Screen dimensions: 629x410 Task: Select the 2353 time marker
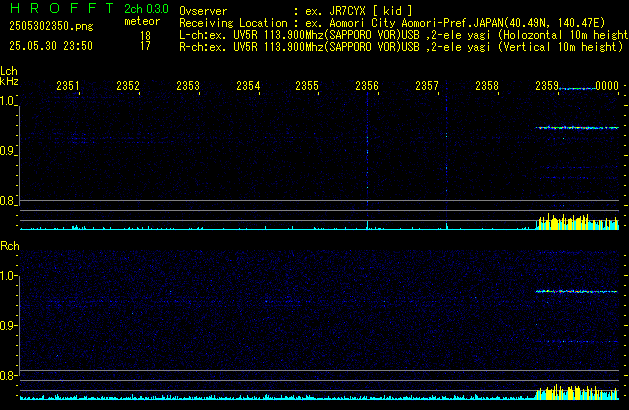[x=188, y=86]
